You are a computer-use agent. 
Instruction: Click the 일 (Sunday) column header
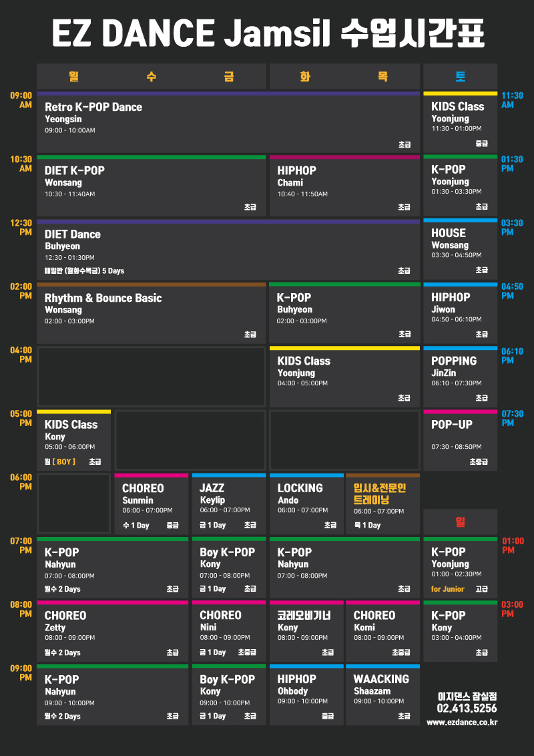tap(461, 522)
